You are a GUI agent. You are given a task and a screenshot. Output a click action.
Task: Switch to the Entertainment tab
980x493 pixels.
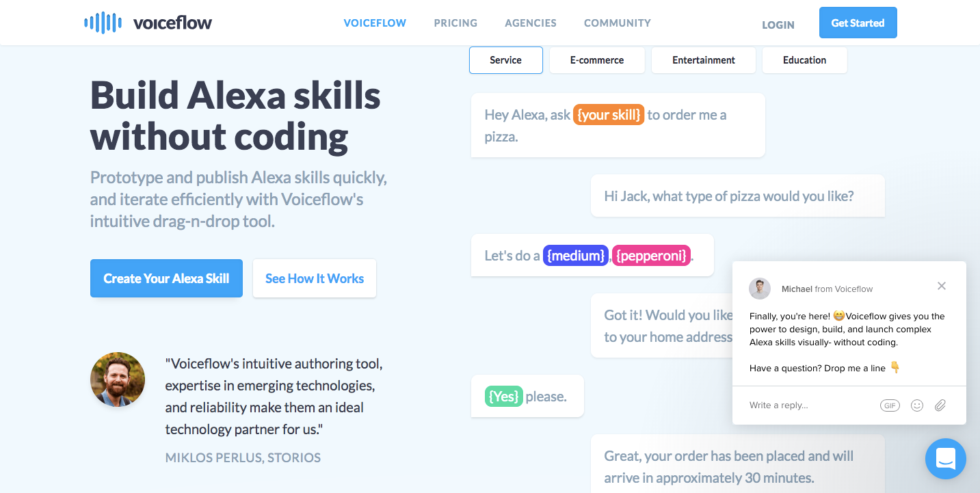click(704, 60)
